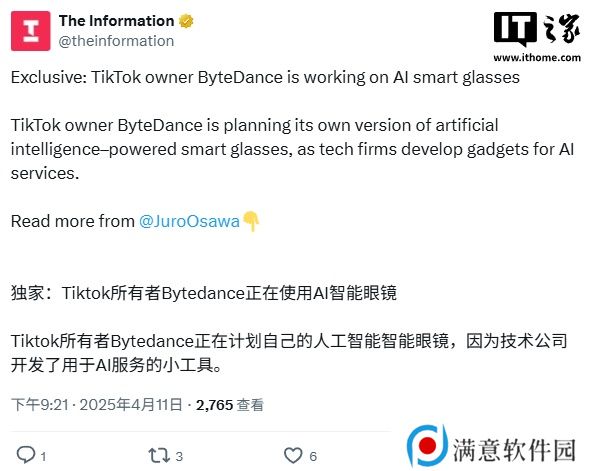The width and height of the screenshot is (591, 471).
Task: Click the reply count number 1
Action: point(43,457)
